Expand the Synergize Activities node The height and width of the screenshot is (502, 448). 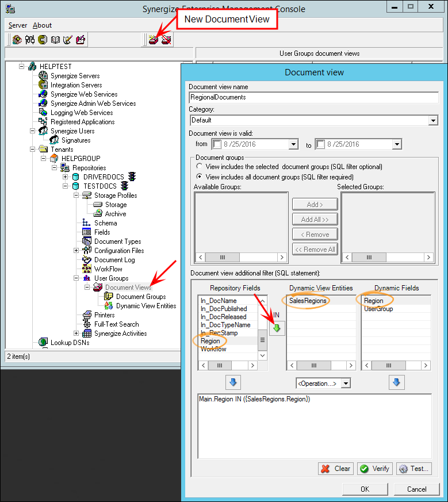[76, 334]
